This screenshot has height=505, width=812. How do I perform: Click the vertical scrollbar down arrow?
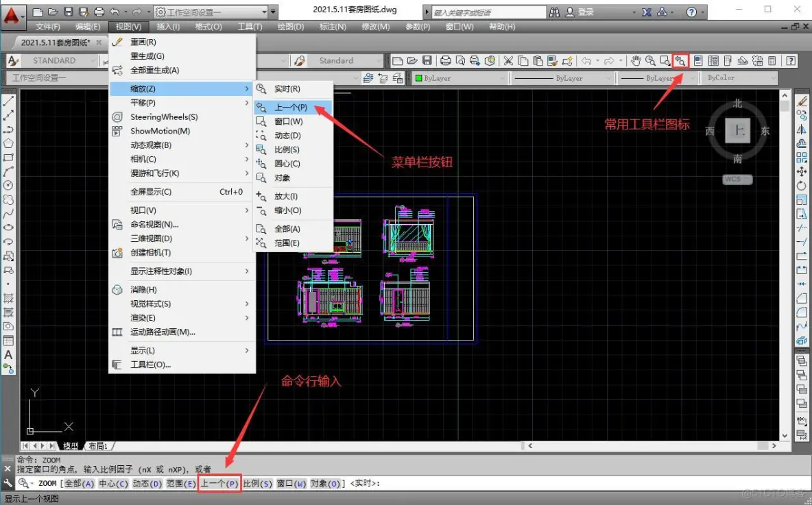pos(785,436)
